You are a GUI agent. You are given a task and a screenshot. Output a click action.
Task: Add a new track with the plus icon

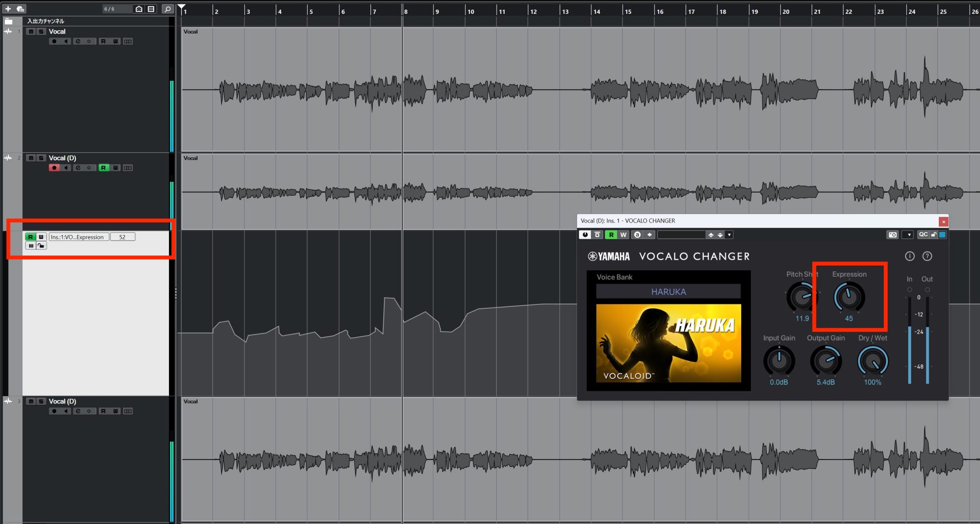[8, 9]
